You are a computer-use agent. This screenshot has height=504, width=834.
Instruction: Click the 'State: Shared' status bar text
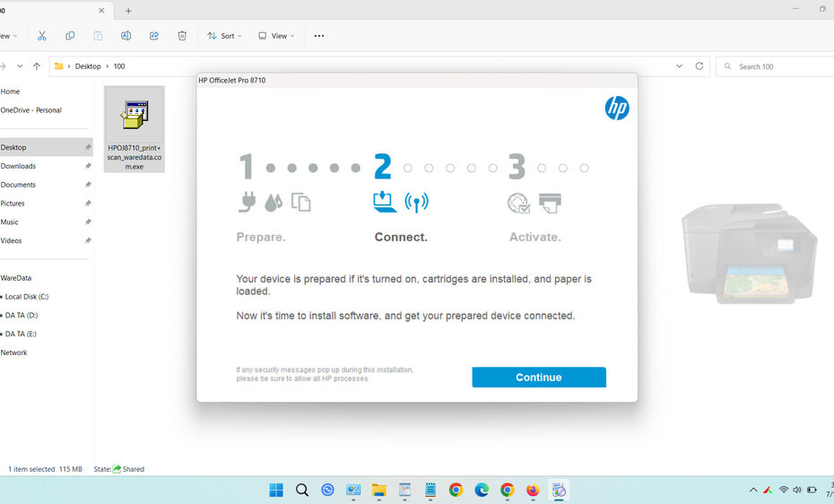coord(118,469)
